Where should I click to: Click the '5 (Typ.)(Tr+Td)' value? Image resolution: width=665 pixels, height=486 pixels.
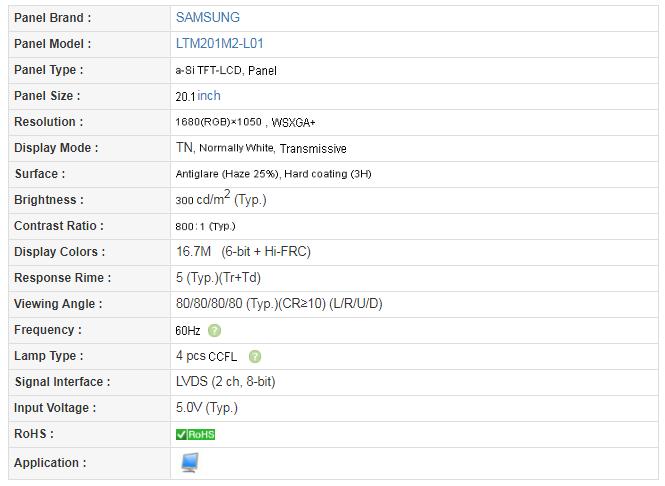click(218, 278)
